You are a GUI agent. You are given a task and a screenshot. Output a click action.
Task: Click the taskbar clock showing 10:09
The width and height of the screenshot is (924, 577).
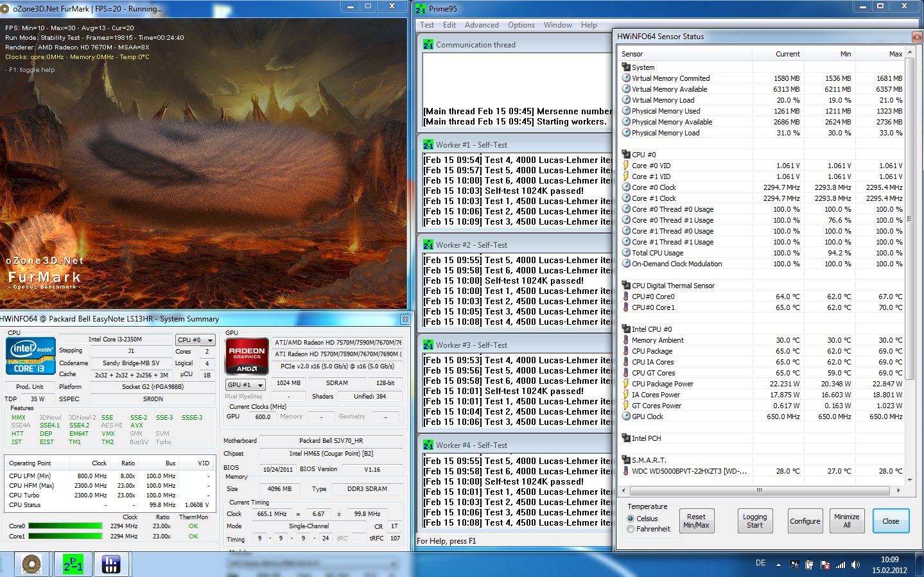coord(889,565)
